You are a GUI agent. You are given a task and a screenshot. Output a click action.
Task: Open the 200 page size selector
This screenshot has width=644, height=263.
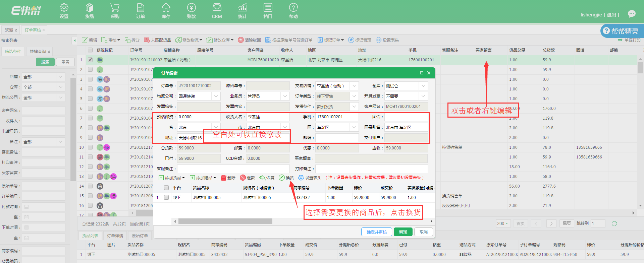pos(503,223)
